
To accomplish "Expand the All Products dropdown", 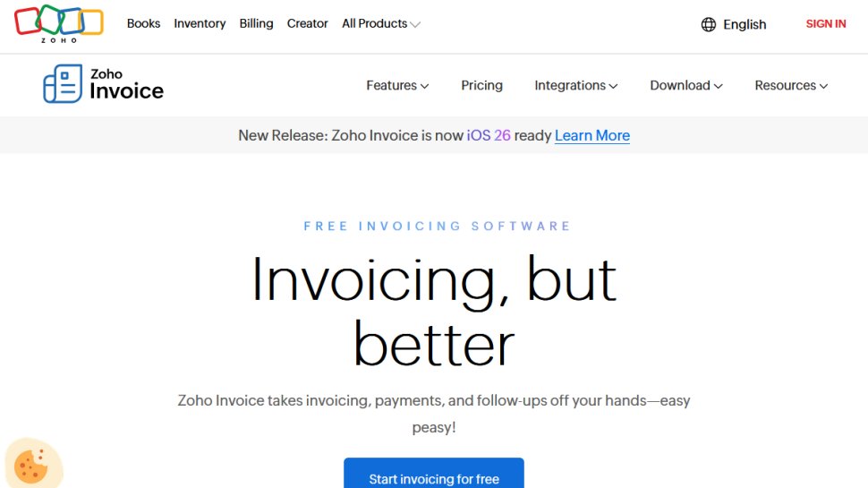I will 381,24.
